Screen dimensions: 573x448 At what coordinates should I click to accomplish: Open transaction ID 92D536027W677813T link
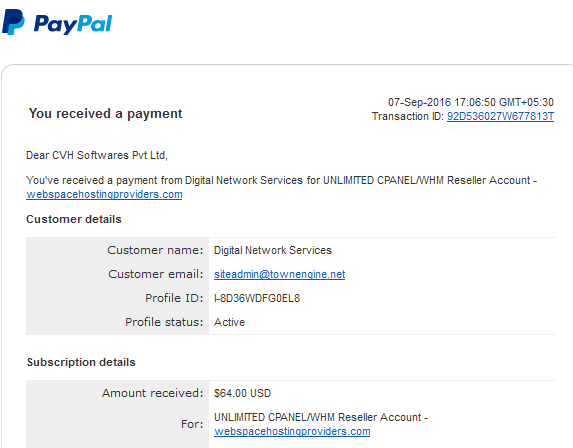[500, 116]
